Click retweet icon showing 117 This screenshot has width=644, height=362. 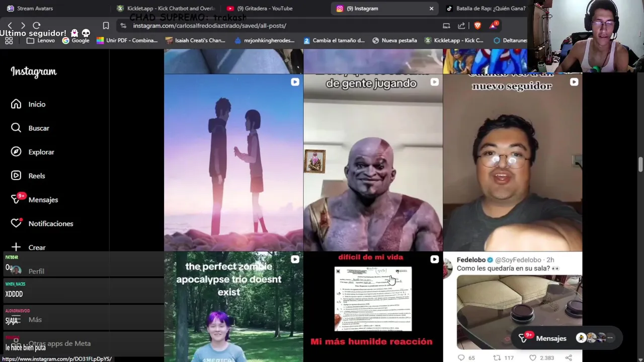(x=497, y=358)
